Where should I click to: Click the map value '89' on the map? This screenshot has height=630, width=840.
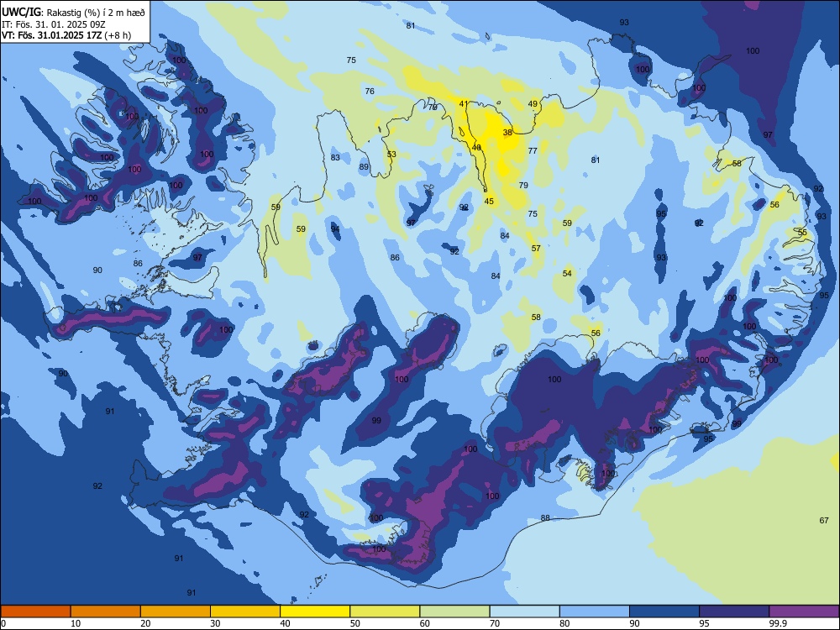coord(364,167)
